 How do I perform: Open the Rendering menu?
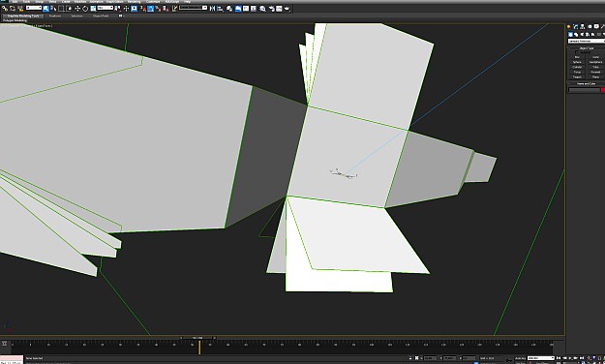point(134,2)
